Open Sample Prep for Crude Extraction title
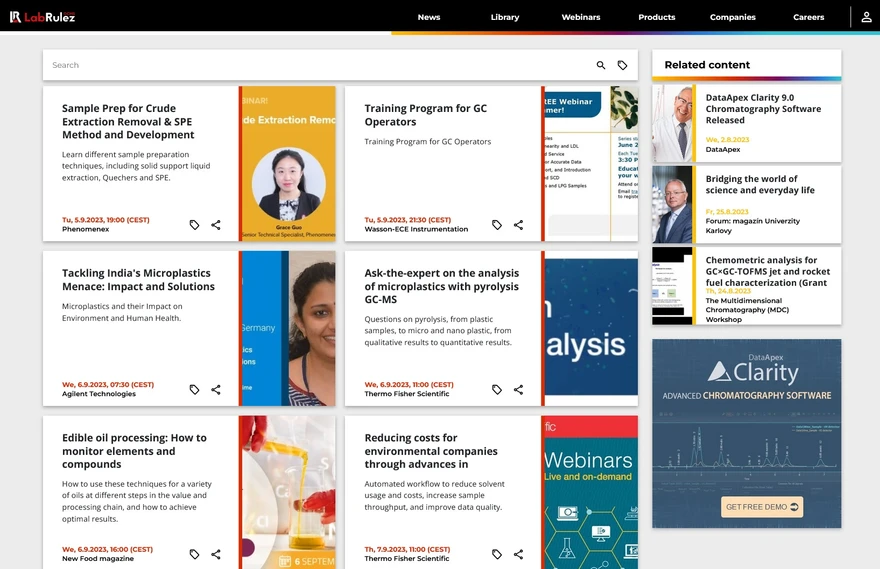Image resolution: width=880 pixels, height=569 pixels. pyautogui.click(x=128, y=121)
